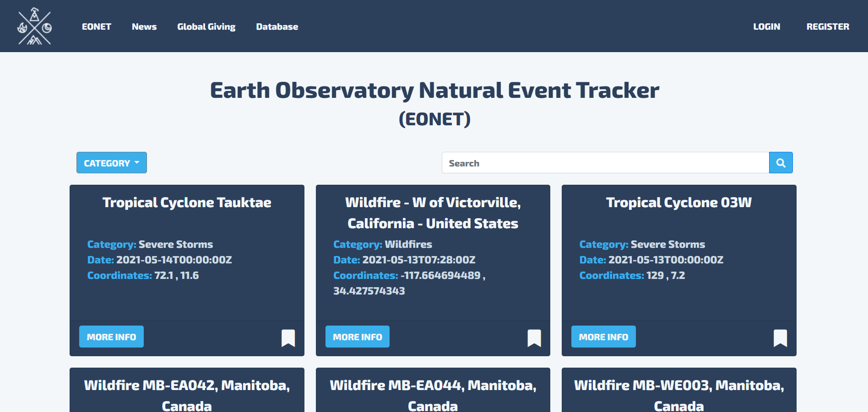Bookmark the Tropical Cyclone 03W event
This screenshot has width=868, height=412.
pyautogui.click(x=780, y=337)
